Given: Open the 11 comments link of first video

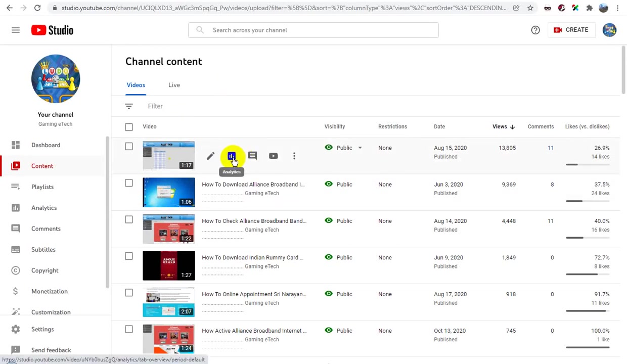Looking at the screenshot, I should (x=551, y=148).
